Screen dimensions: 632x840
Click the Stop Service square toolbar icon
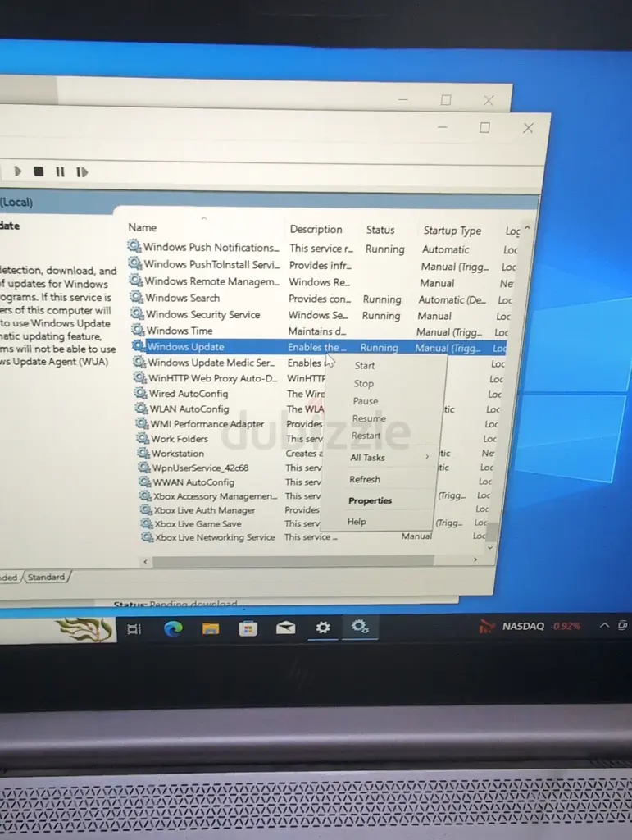click(x=39, y=171)
